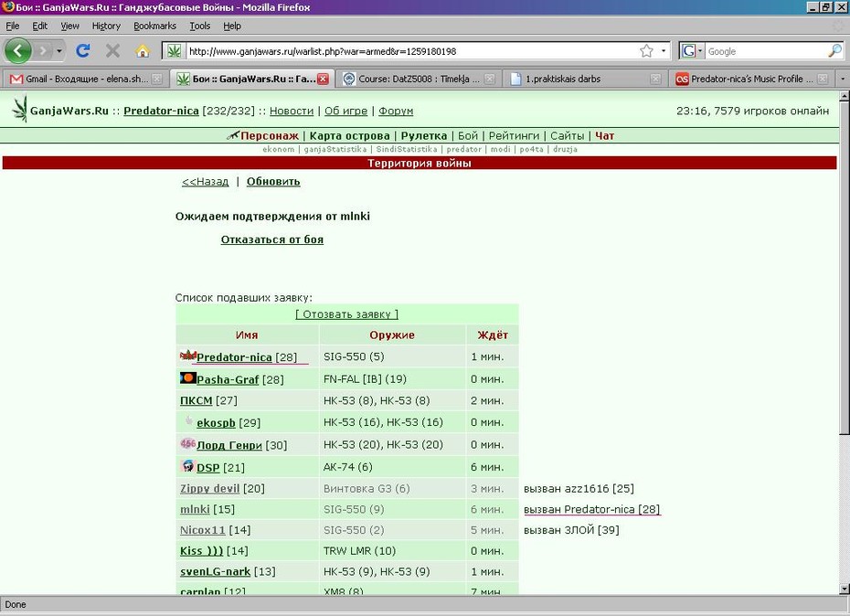850x616 pixels.
Task: Click the syndicate icon next to DSP
Action: (188, 466)
